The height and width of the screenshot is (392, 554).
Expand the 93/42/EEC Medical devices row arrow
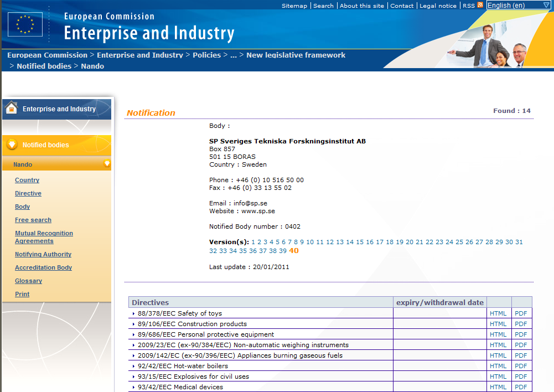(x=133, y=388)
